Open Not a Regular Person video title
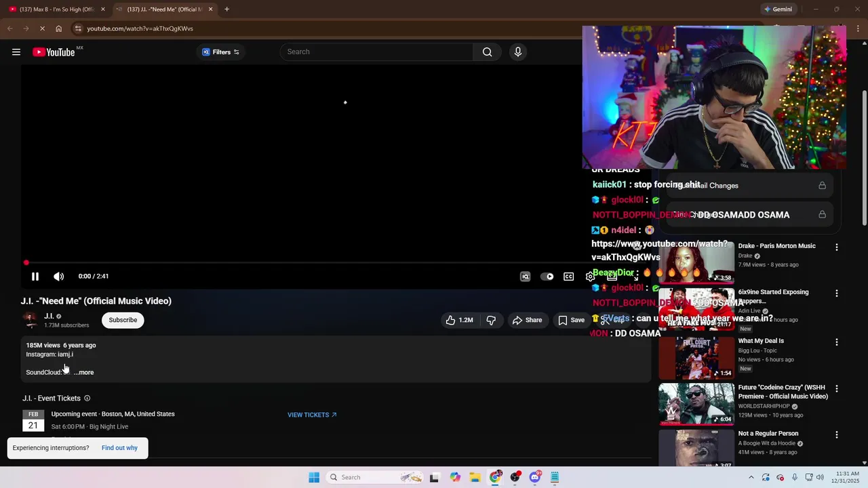 768,434
